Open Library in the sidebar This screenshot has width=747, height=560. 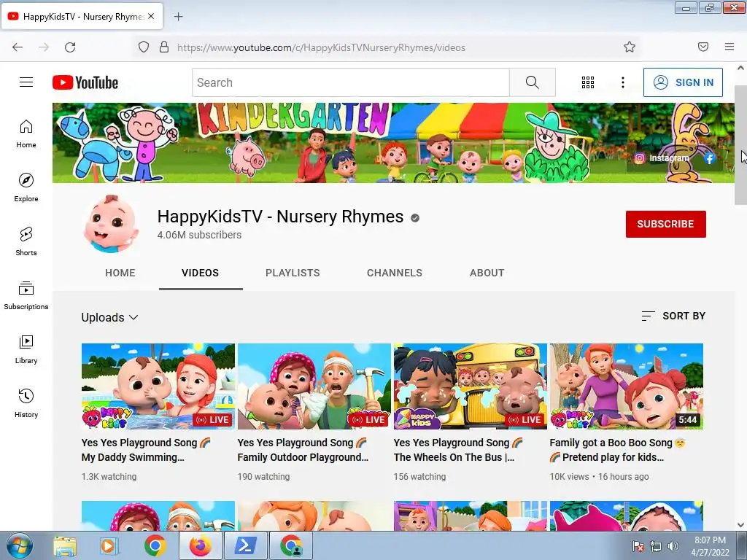26,349
